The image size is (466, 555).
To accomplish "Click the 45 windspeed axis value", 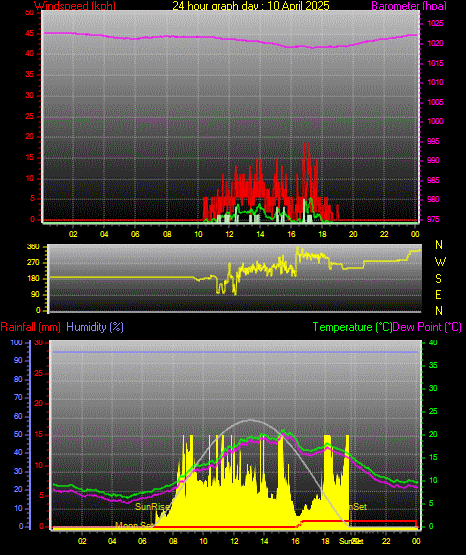I will tap(30, 34).
